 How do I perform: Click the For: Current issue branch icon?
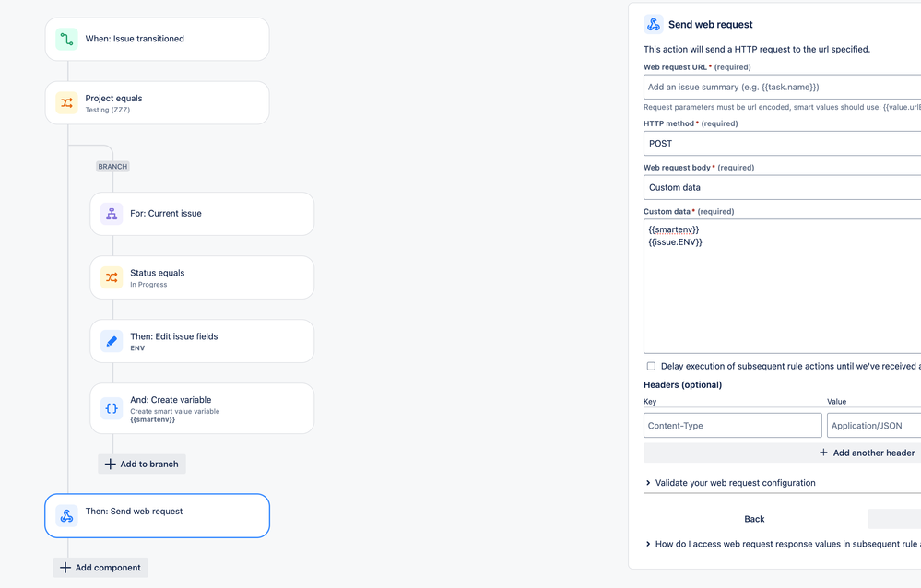coord(111,213)
